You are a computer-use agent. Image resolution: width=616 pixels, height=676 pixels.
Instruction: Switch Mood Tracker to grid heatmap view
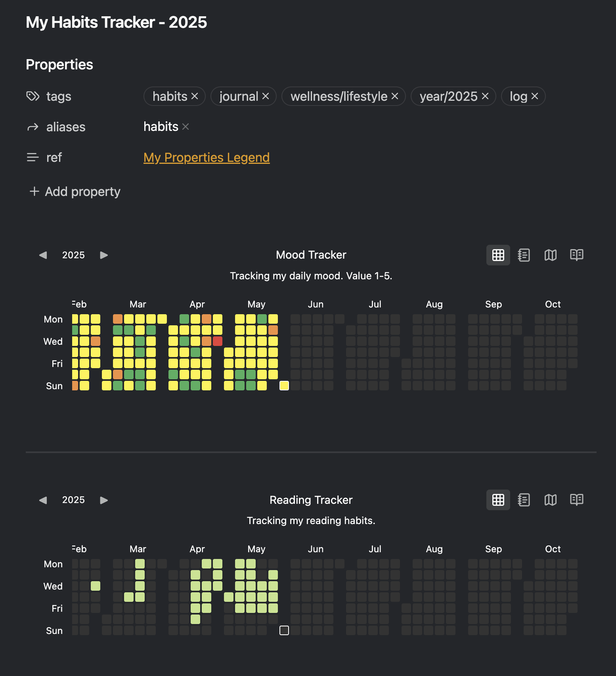pyautogui.click(x=498, y=255)
